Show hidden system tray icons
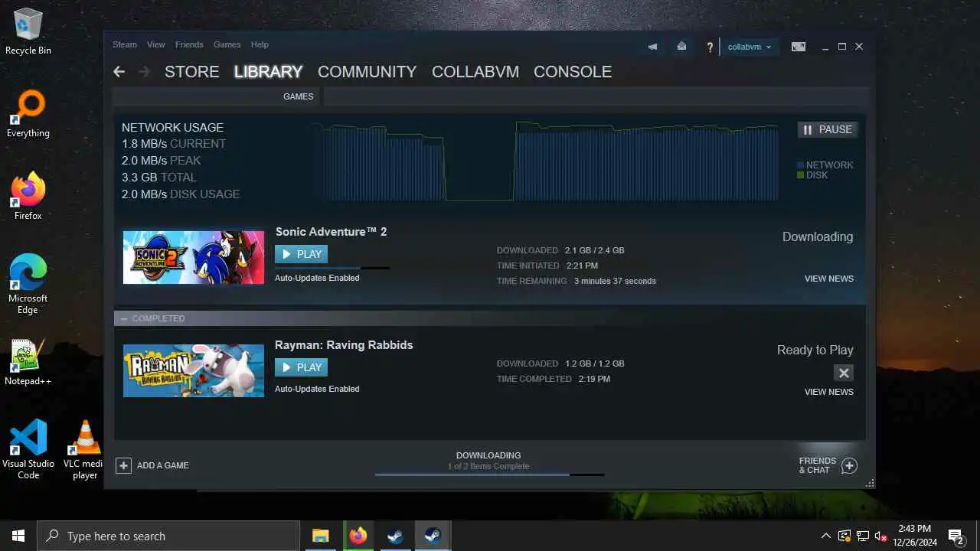This screenshot has width=980, height=551. click(825, 536)
